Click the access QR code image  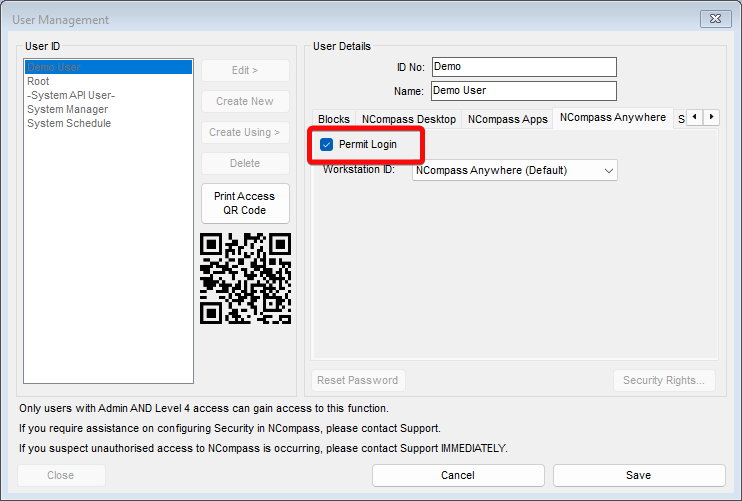click(245, 278)
